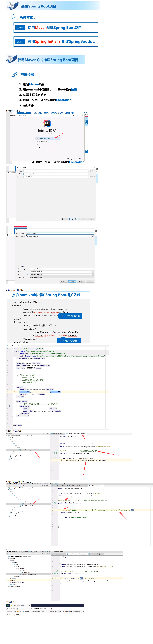
Task: Click run arrow beside main method in step 3
Action: 55,458
